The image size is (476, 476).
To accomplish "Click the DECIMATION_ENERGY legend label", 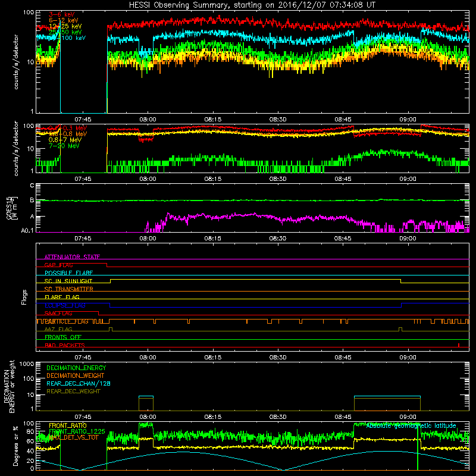I will pyautogui.click(x=76, y=368).
